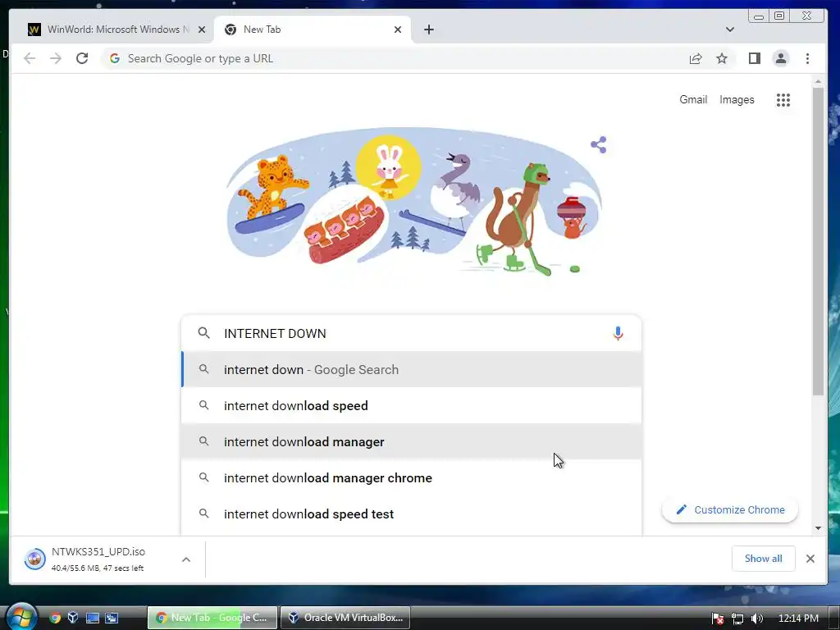Viewport: 840px width, 630px height.
Task: Share this page icon in address bar
Action: [x=696, y=58]
